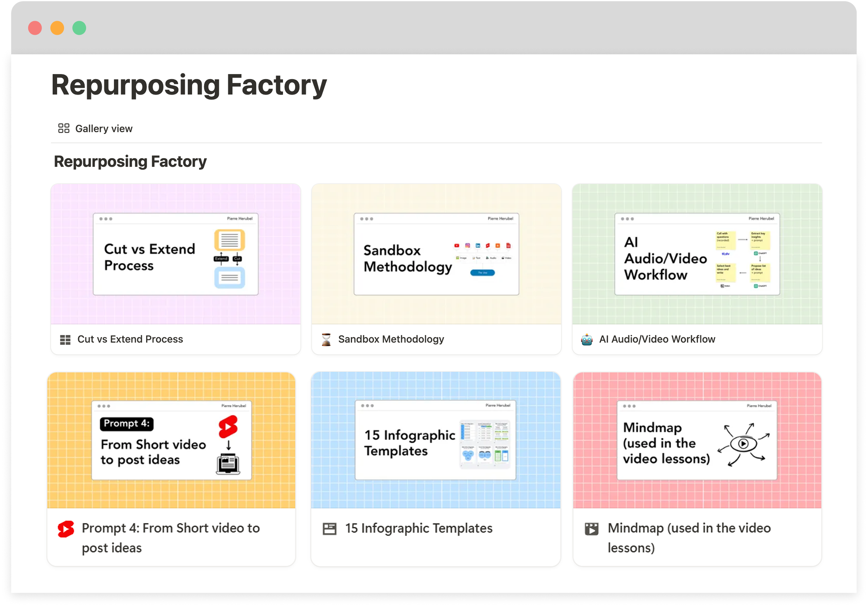Click the table icon beside Cut vs Extend Process
Image resolution: width=868 pixels, height=607 pixels.
click(65, 340)
